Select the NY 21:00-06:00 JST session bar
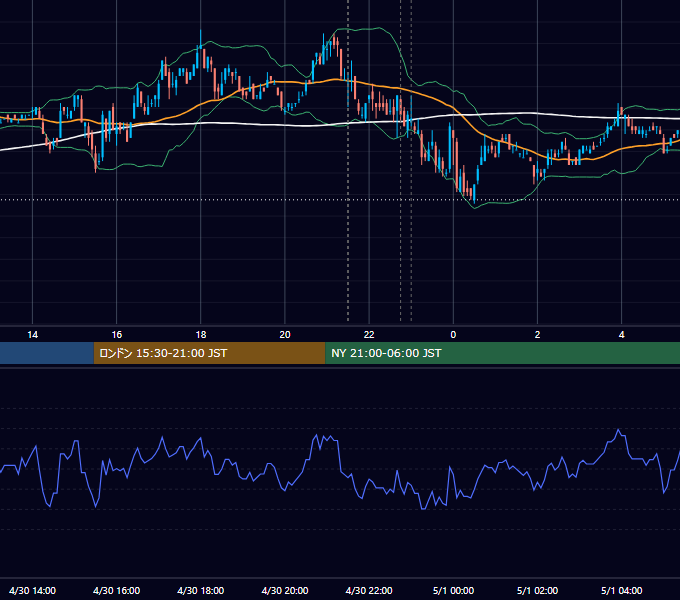680x600 pixels. pos(503,353)
